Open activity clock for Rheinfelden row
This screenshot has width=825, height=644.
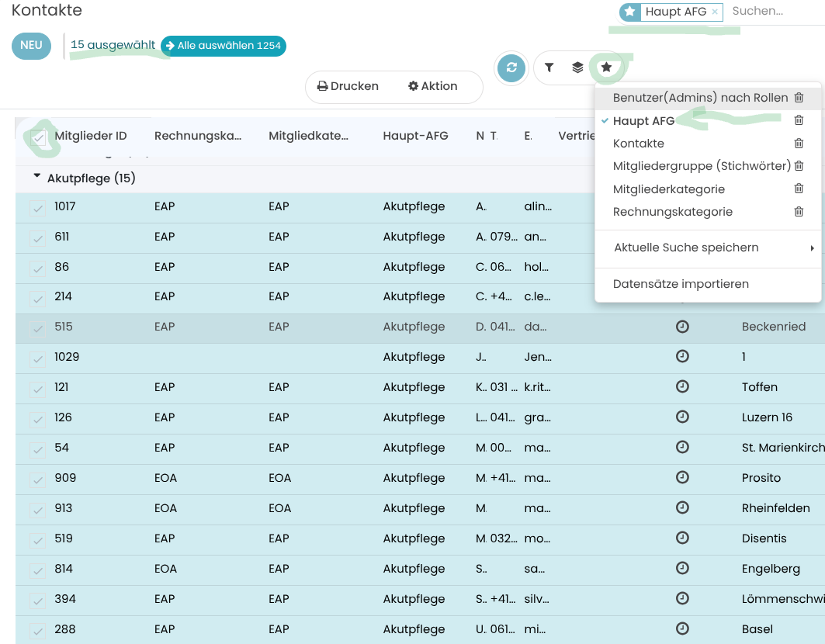click(x=682, y=507)
